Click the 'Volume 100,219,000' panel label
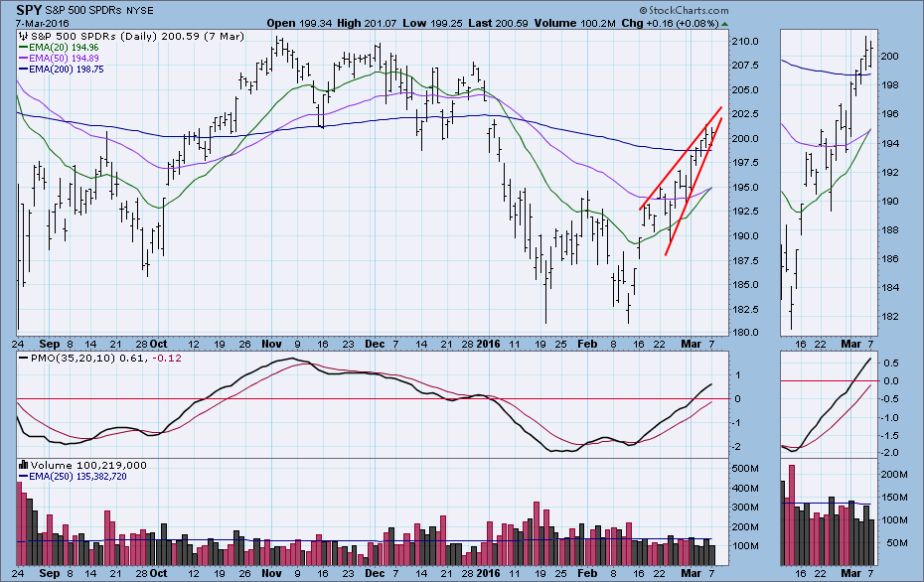 [88, 466]
